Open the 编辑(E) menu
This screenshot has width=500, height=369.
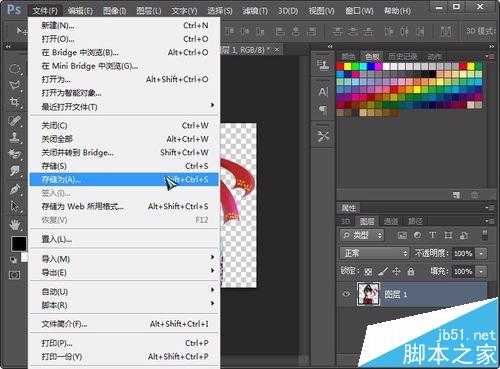click(x=80, y=11)
